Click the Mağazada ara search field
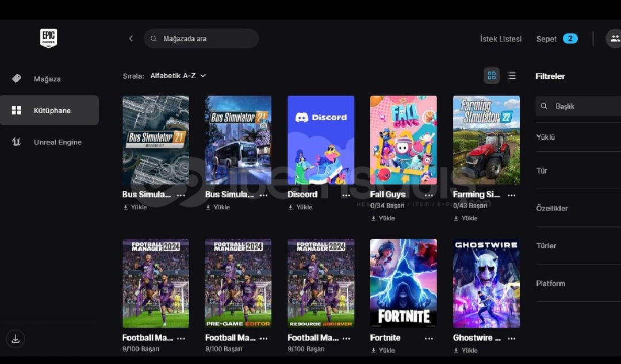 (x=201, y=39)
